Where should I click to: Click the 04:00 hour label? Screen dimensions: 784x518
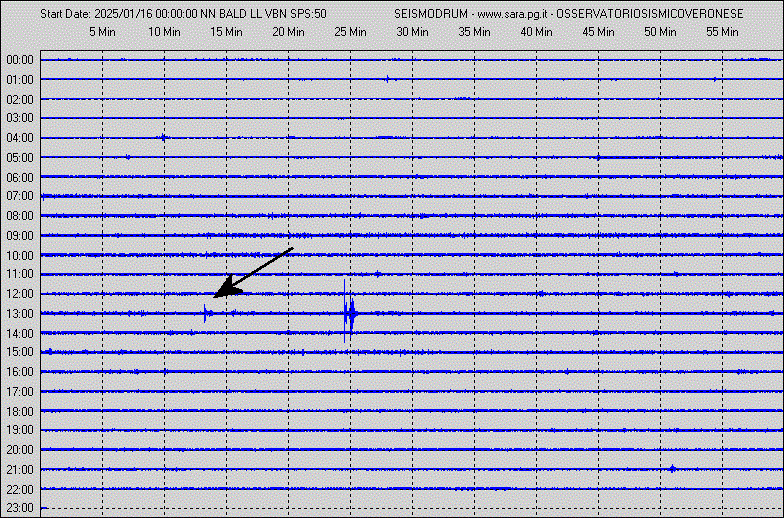coord(20,138)
